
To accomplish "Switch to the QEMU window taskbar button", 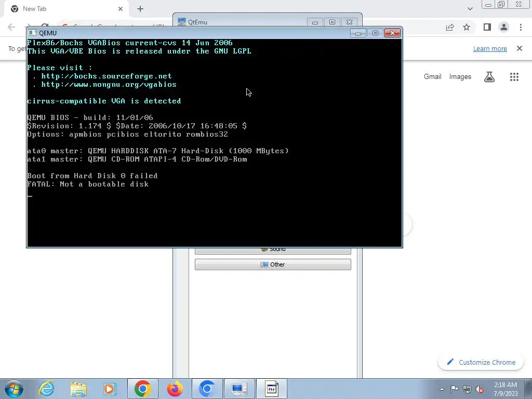I will [x=271, y=389].
